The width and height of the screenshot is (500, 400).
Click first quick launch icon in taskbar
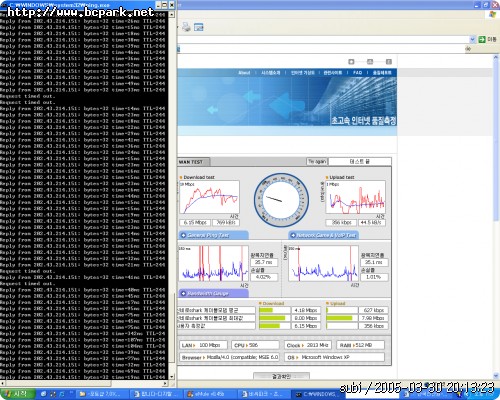43,394
